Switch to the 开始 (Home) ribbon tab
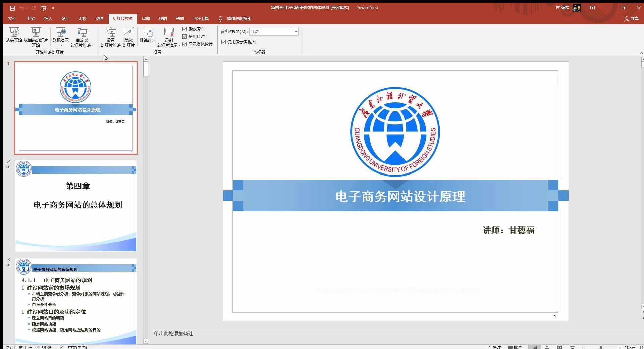This screenshot has width=644, height=349. click(31, 19)
